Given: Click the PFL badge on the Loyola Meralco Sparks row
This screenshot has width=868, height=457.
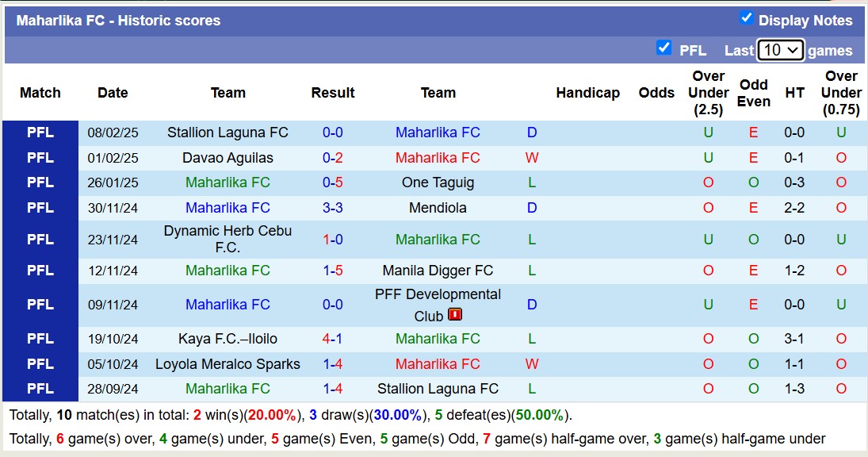Looking at the screenshot, I should pyautogui.click(x=40, y=364).
